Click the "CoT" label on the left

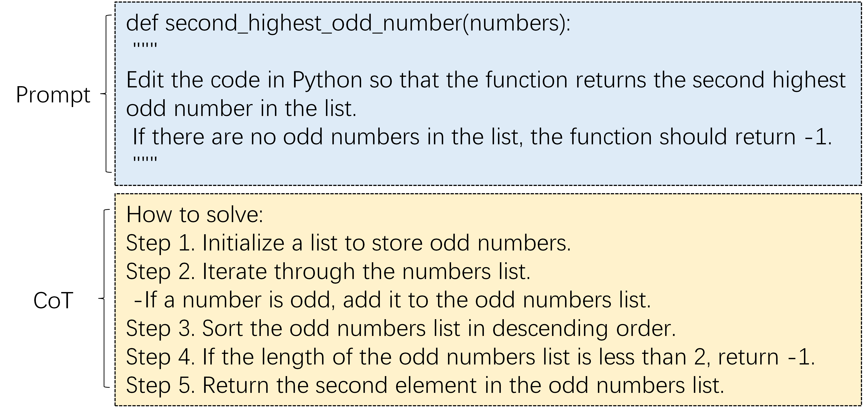pos(53,300)
